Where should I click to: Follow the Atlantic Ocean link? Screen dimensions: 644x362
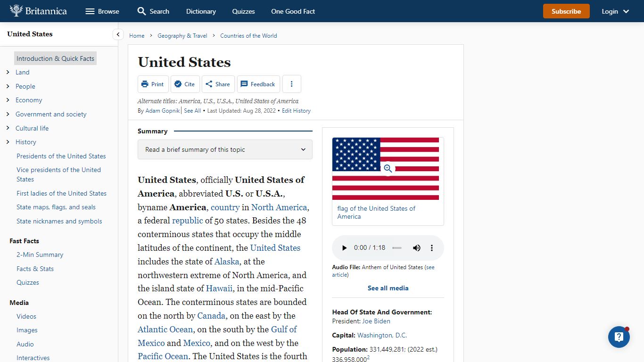pos(165,329)
